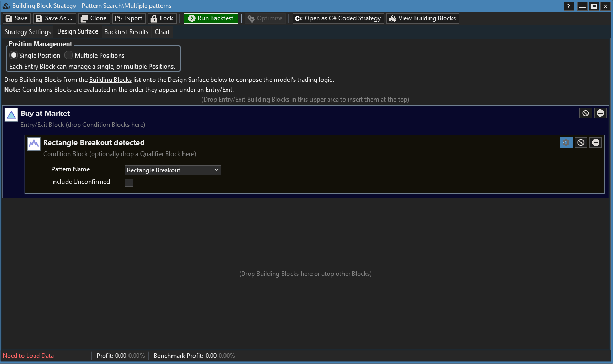Open as C# Coded Strategy

click(338, 18)
